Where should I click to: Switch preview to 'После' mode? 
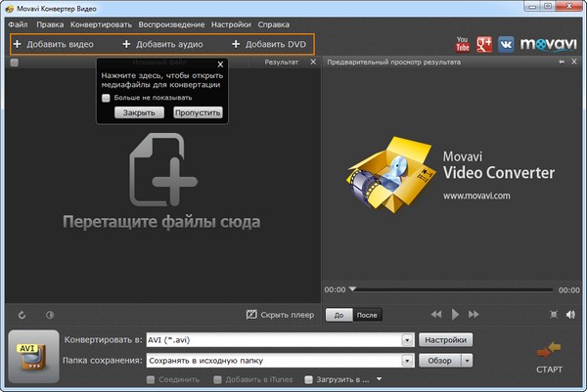[367, 315]
